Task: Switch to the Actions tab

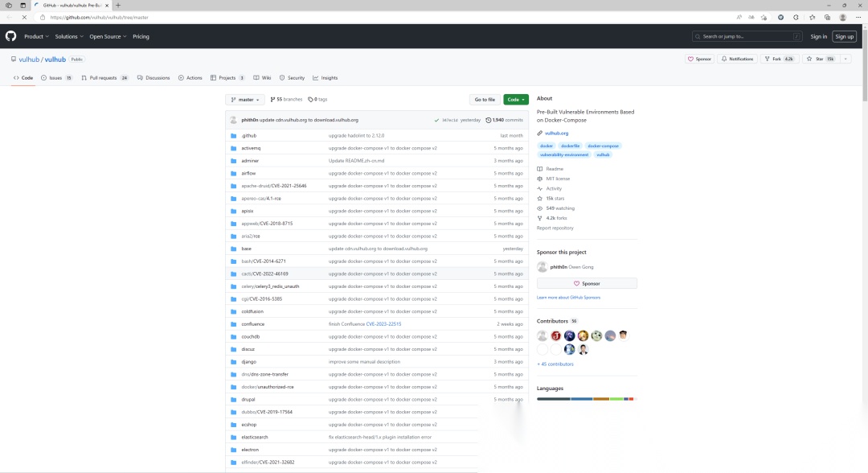Action: point(190,78)
